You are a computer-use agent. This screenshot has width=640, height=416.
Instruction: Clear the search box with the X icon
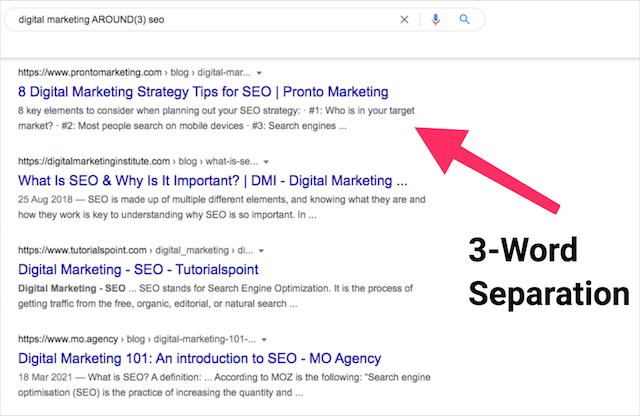[x=404, y=20]
